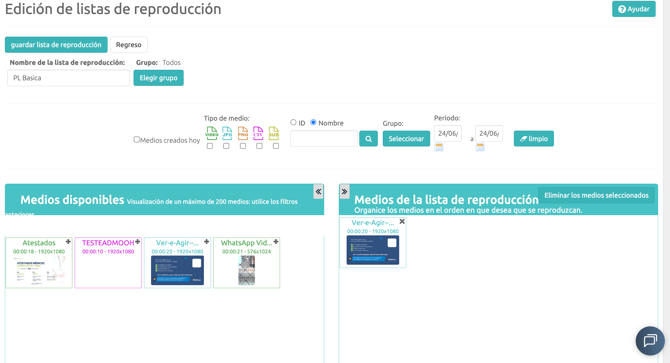Click the SUB media type icon

coord(274,133)
